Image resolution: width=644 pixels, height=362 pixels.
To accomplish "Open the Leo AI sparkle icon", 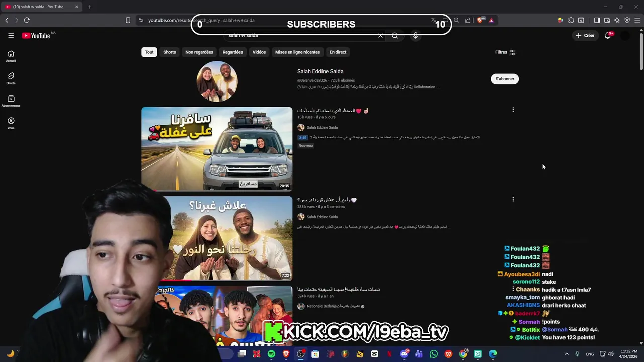I will (617, 20).
